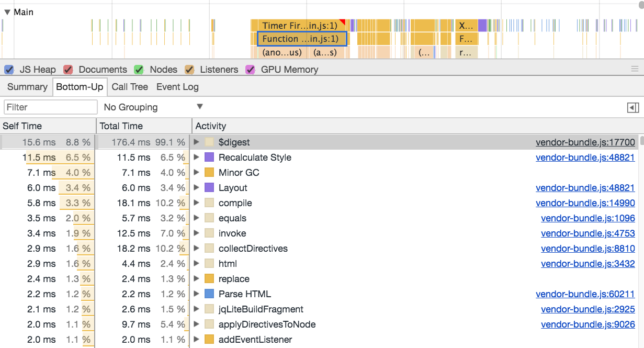Viewport: 644px width, 348px height.
Task: Toggle the Listeners checkbox
Action: (x=189, y=70)
